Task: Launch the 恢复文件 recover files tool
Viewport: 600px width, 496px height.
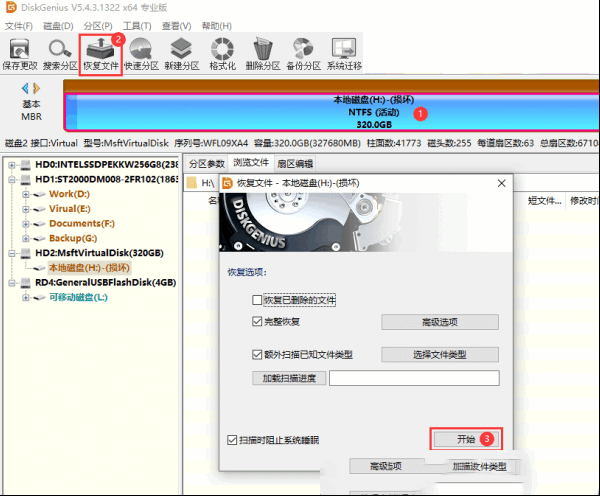Action: 101,54
